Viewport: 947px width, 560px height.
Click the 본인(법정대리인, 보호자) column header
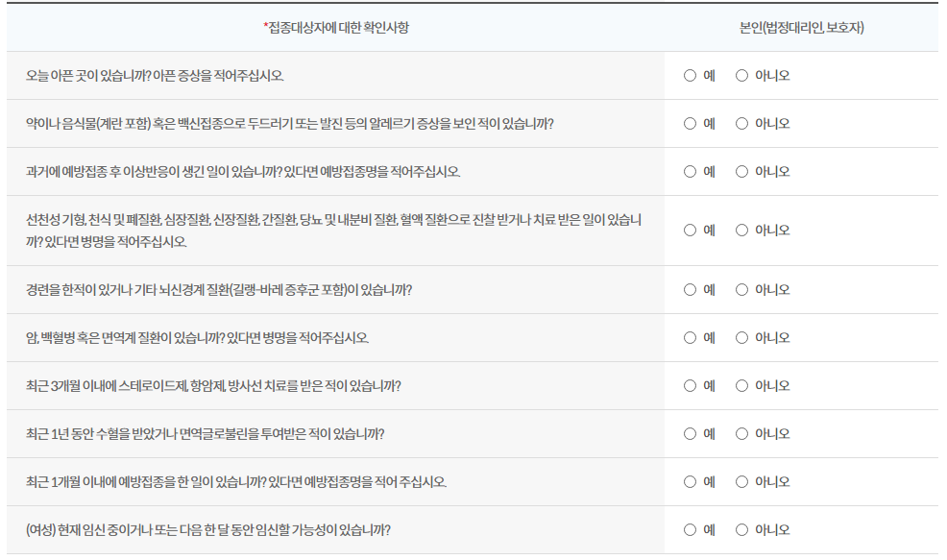pos(801,27)
